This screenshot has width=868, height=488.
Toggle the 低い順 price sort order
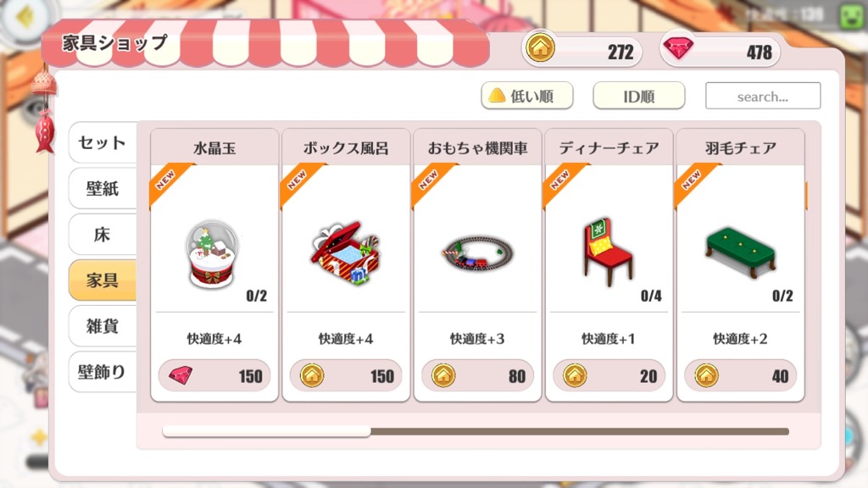(527, 96)
